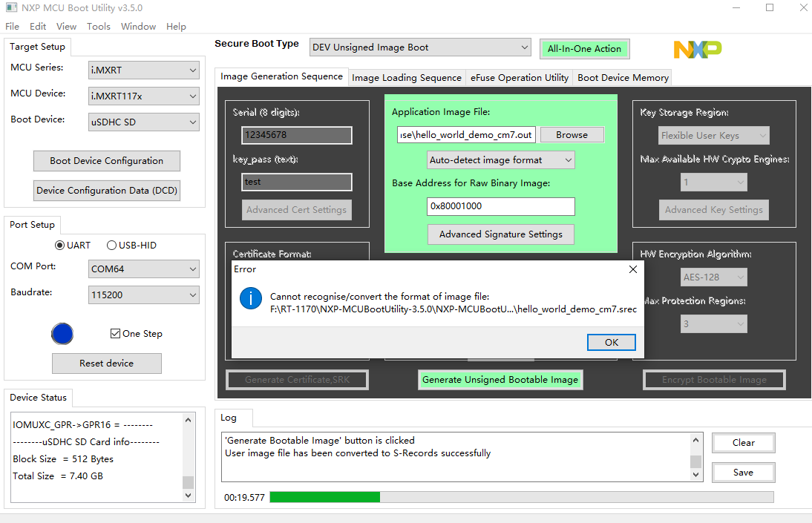
Task: Open the View menu
Action: (x=66, y=27)
